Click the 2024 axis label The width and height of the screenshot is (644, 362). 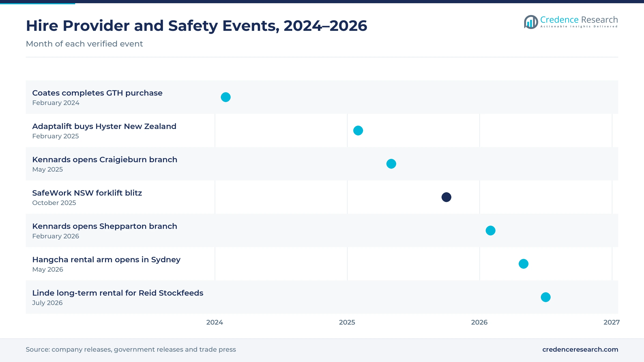pyautogui.click(x=215, y=322)
